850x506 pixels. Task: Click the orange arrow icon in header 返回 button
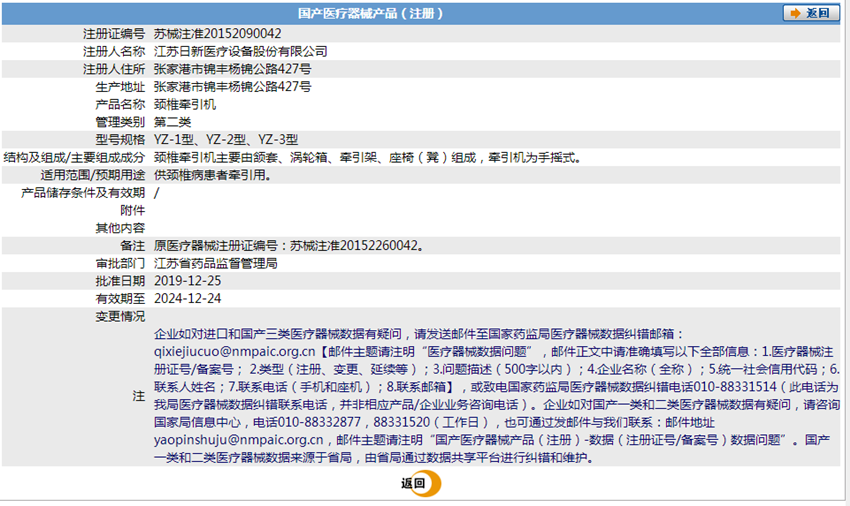pyautogui.click(x=795, y=13)
